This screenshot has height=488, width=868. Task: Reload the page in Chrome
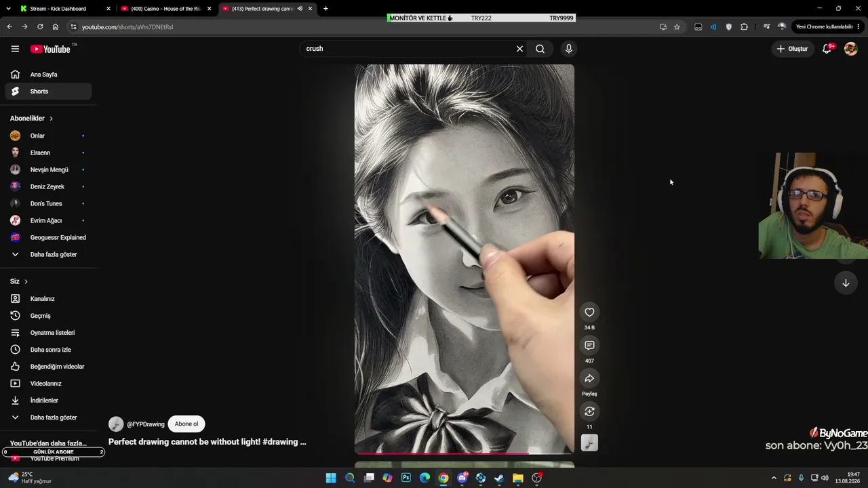40,26
